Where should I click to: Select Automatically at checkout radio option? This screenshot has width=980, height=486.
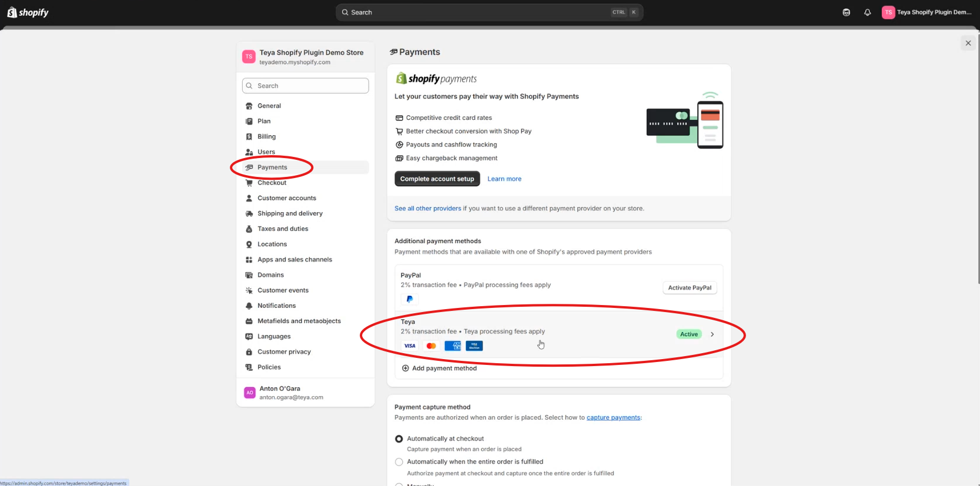coord(399,439)
